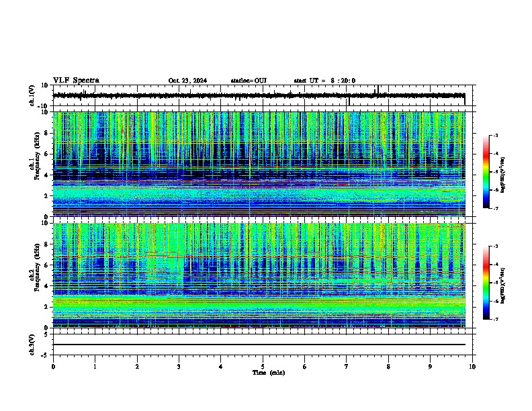Screen dimensions: 532x411
Task: Click the flat ch.3 voltage trace line
Action: (259, 345)
